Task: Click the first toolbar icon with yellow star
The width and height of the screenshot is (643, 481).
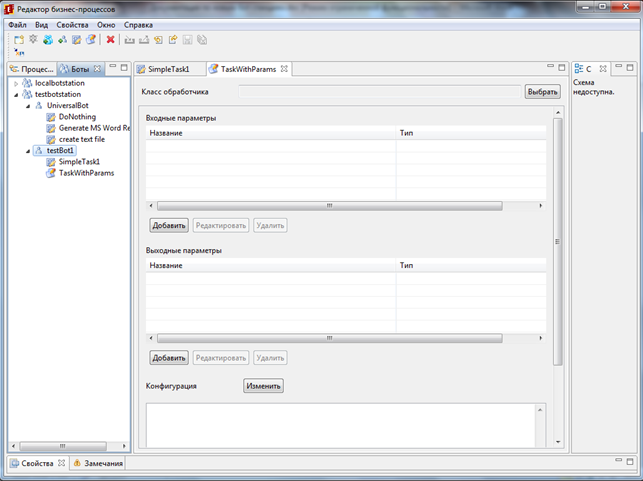Action: [x=19, y=40]
